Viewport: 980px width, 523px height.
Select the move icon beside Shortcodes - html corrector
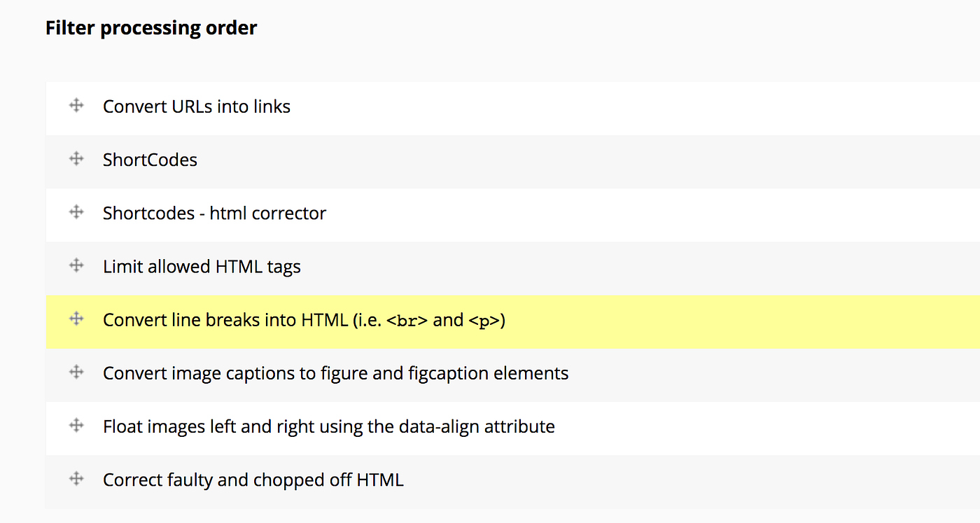point(76,211)
